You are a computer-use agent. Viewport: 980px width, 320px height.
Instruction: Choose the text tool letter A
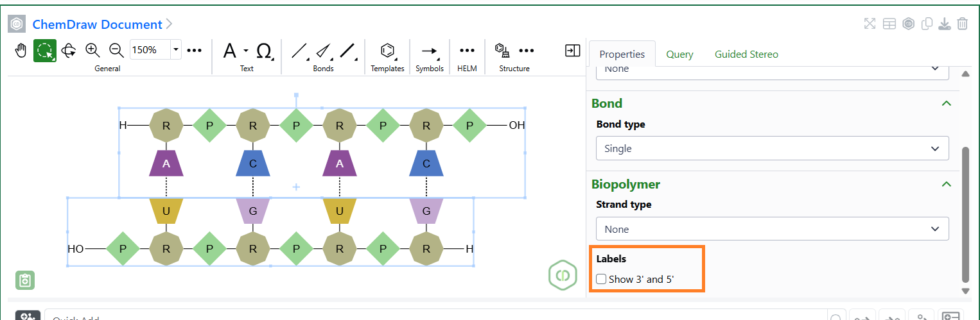click(229, 51)
